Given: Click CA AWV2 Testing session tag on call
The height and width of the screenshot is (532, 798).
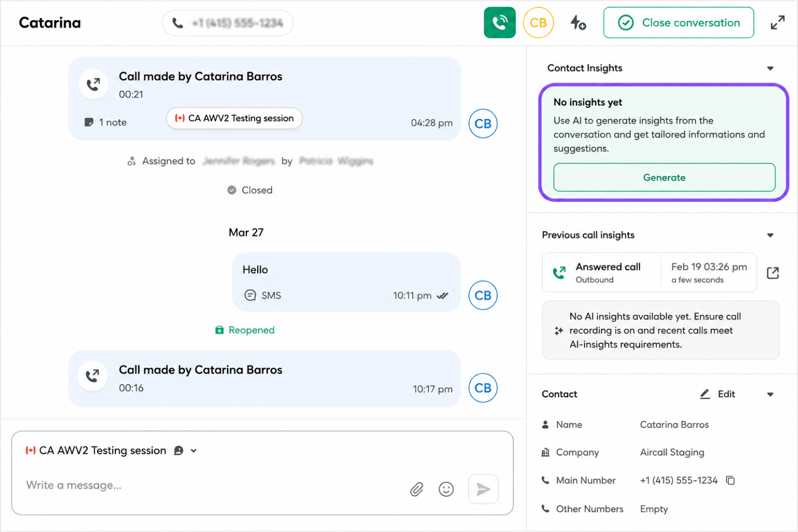Looking at the screenshot, I should 234,118.
